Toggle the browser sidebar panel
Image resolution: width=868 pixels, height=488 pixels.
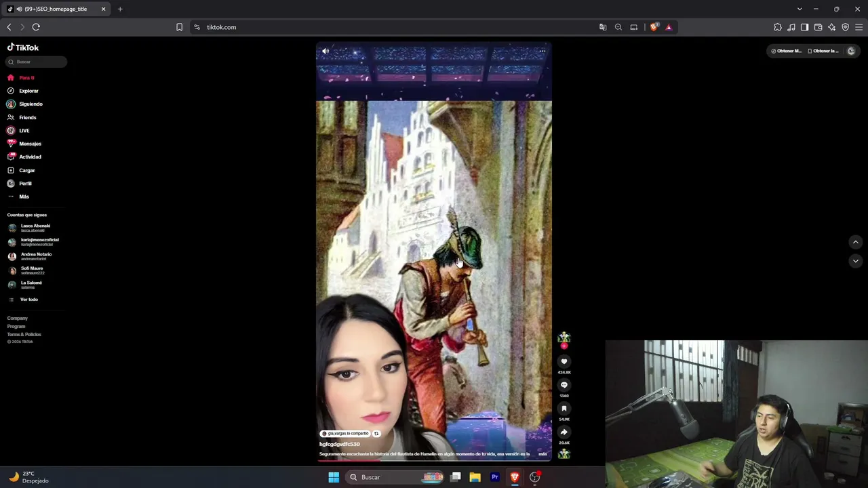point(804,27)
